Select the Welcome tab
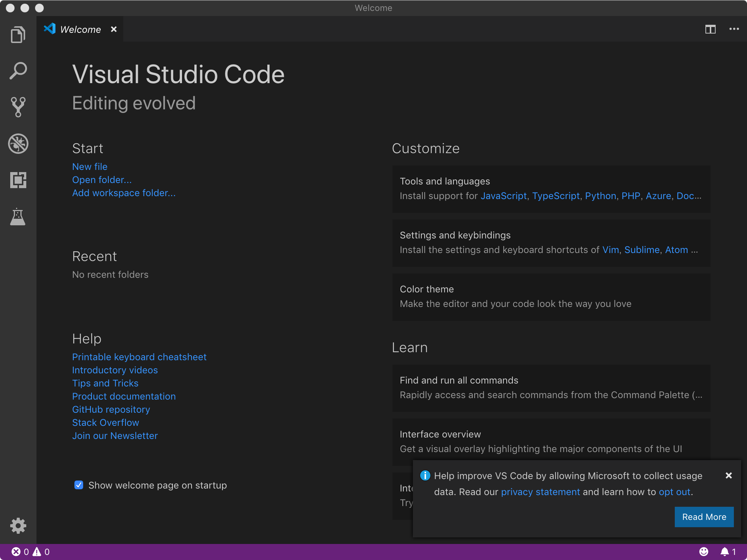 coord(80,29)
